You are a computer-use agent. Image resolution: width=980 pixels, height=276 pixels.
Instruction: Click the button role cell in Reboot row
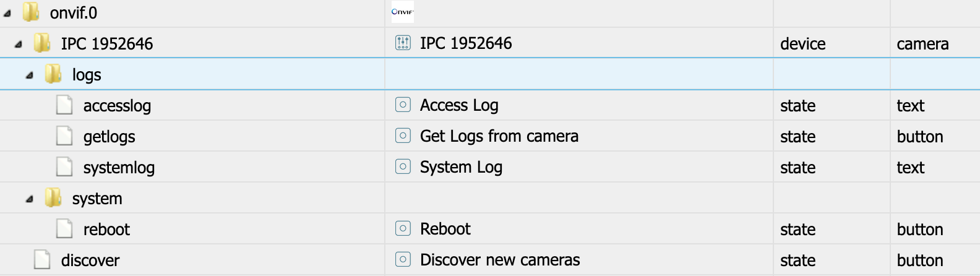click(920, 230)
